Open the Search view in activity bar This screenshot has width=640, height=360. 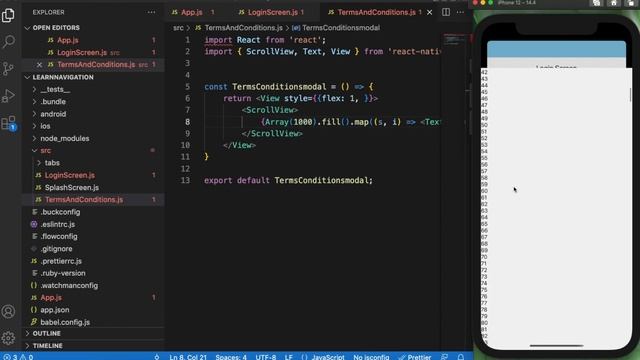pos(8,42)
